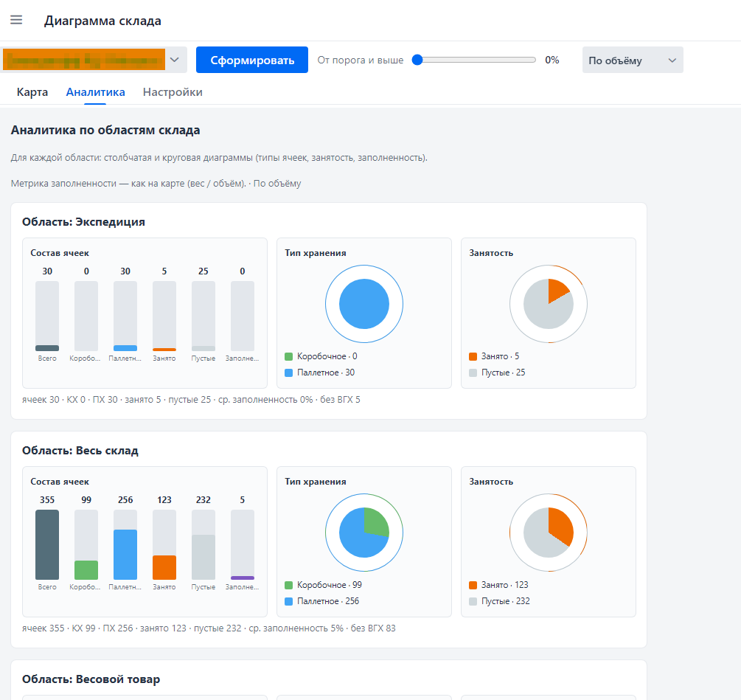Switch to the Карта tab
Viewport: 741px width, 700px height.
coord(32,91)
